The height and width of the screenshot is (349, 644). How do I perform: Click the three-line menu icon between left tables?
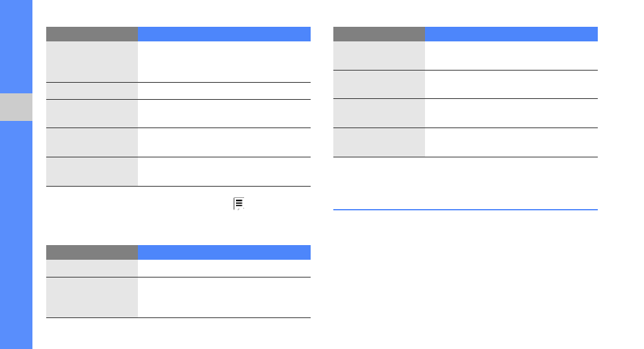click(x=238, y=204)
